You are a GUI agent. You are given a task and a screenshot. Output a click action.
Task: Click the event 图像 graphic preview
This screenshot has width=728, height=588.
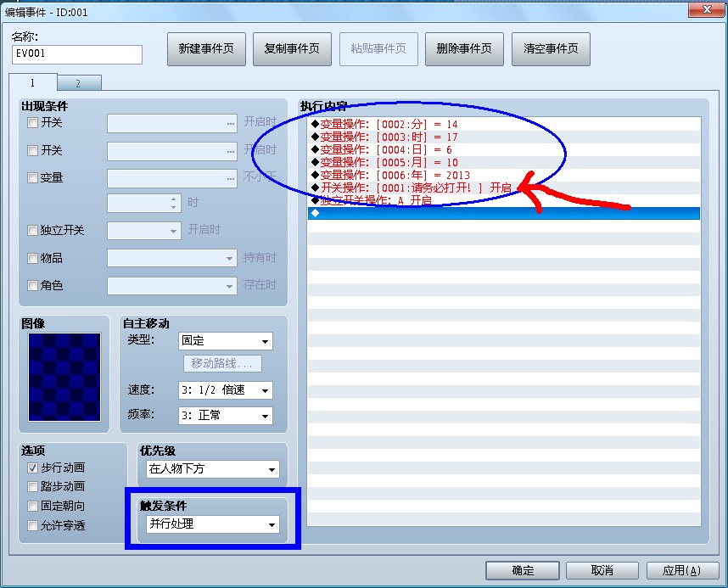64,377
